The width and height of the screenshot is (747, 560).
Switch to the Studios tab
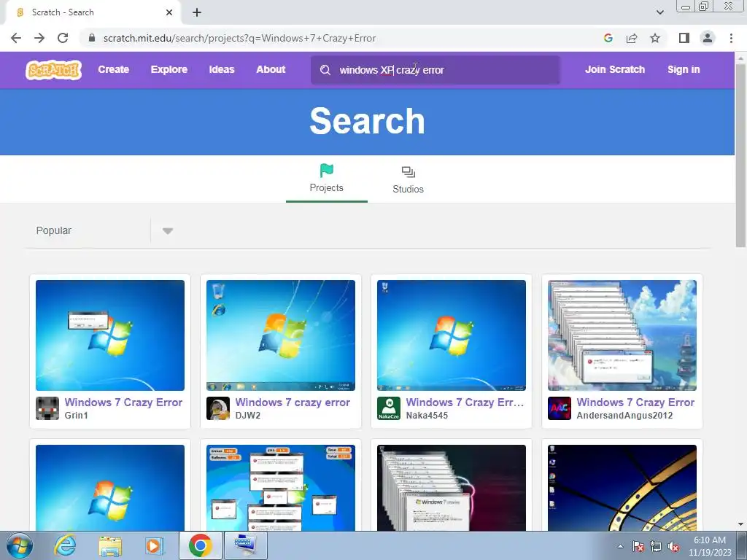coord(409,179)
